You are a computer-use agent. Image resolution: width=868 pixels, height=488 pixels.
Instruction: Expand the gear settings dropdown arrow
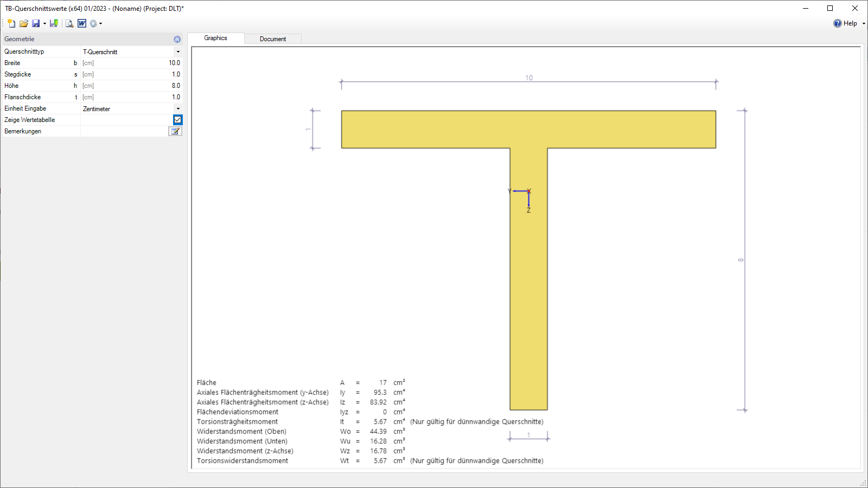click(x=100, y=23)
